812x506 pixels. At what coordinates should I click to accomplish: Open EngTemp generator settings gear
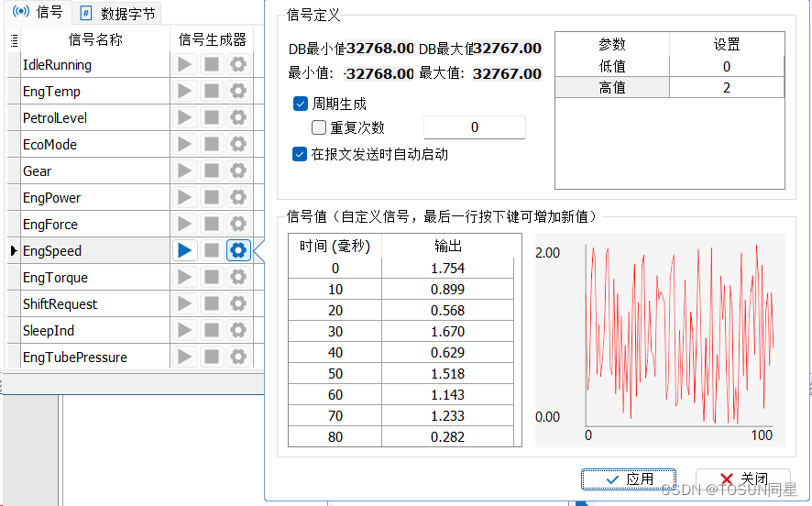coord(238,91)
